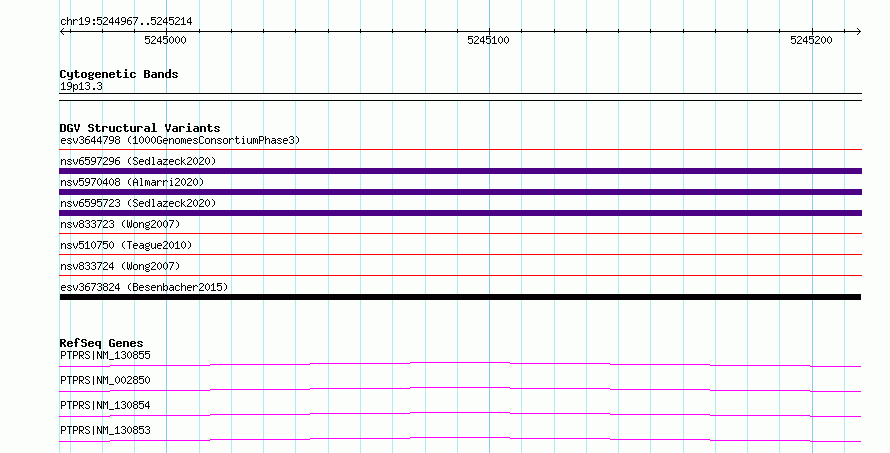Click the 19p13.3 band label
890x453 pixels.
(x=81, y=86)
